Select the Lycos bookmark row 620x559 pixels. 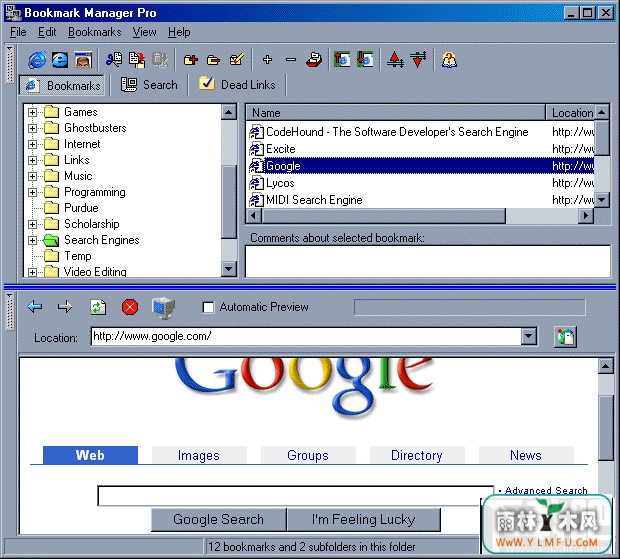coord(421,183)
